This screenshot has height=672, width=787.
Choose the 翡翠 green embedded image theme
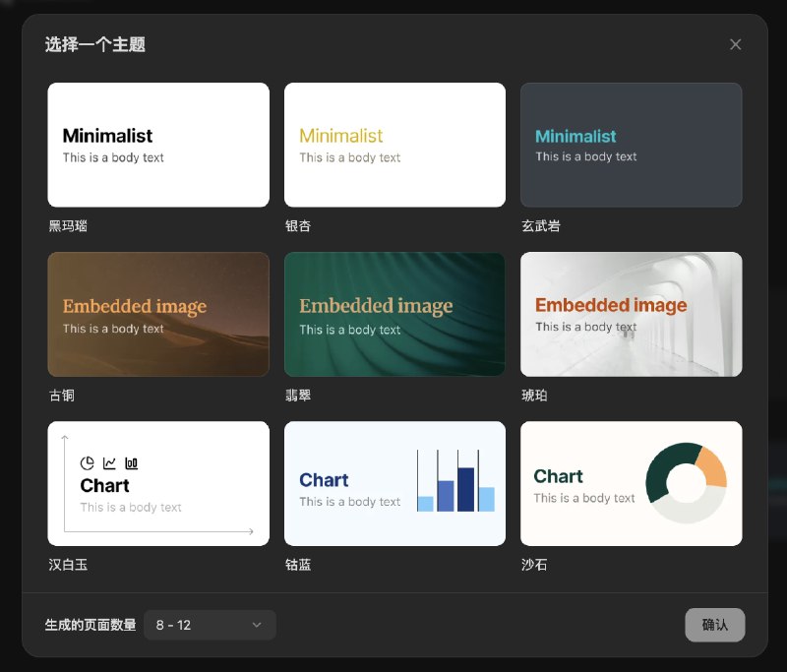coord(395,314)
